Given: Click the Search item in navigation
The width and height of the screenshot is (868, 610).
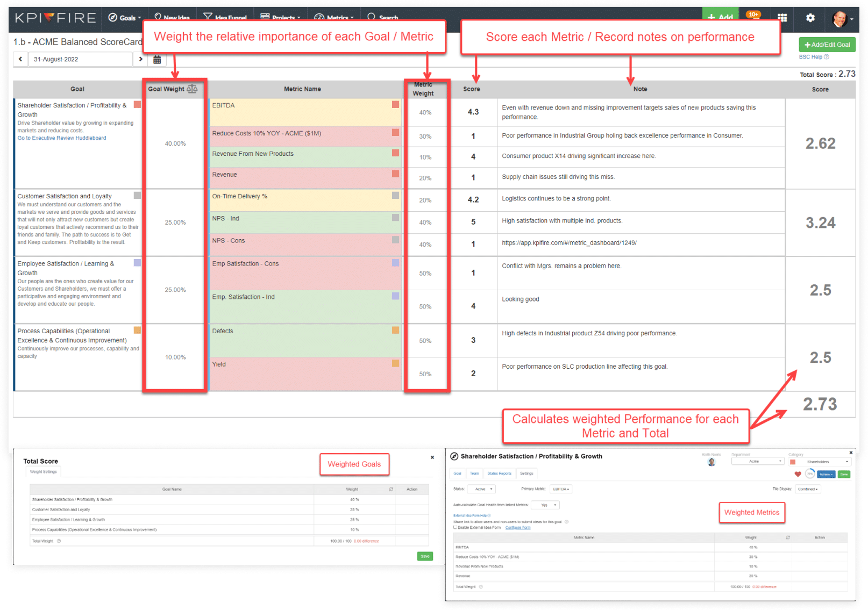Looking at the screenshot, I should click(382, 17).
